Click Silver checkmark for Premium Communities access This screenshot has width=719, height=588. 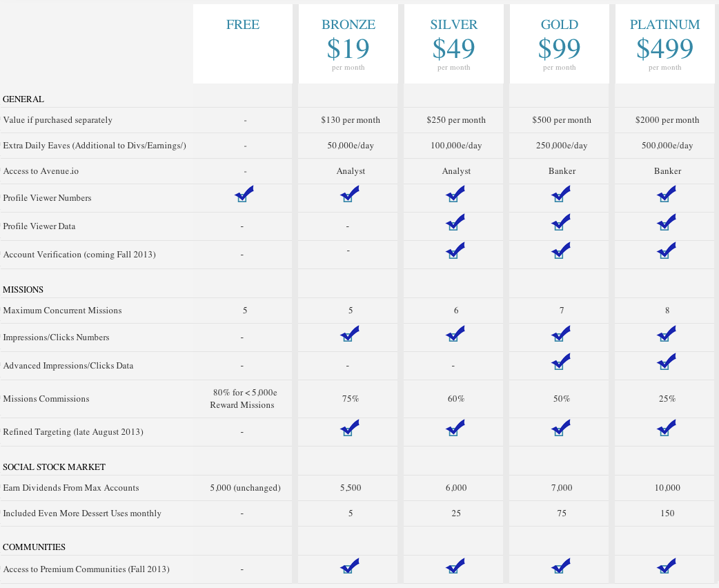[455, 567]
